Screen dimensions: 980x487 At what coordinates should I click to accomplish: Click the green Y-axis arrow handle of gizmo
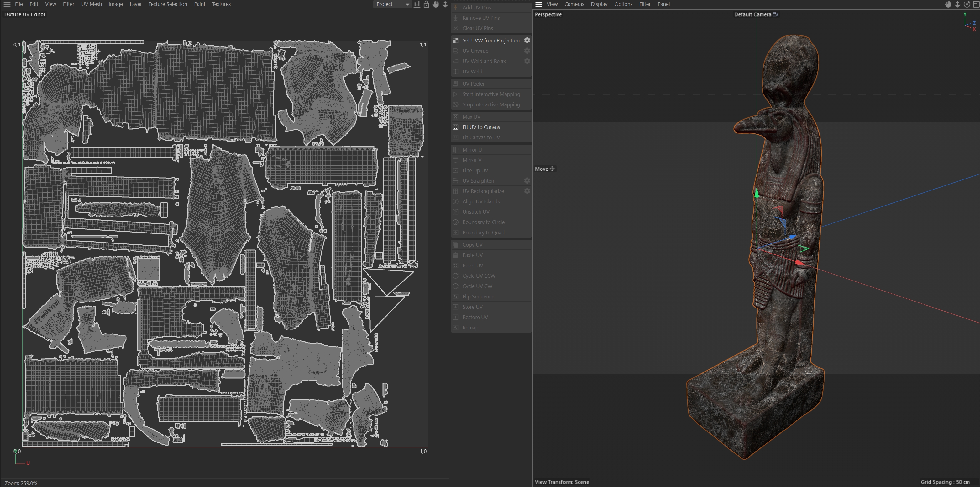coord(757,193)
